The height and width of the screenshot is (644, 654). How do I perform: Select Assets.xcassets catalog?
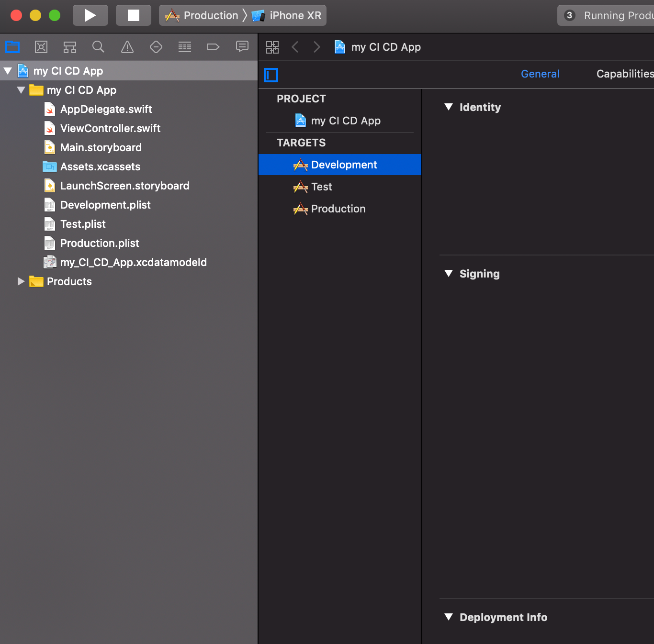point(100,167)
